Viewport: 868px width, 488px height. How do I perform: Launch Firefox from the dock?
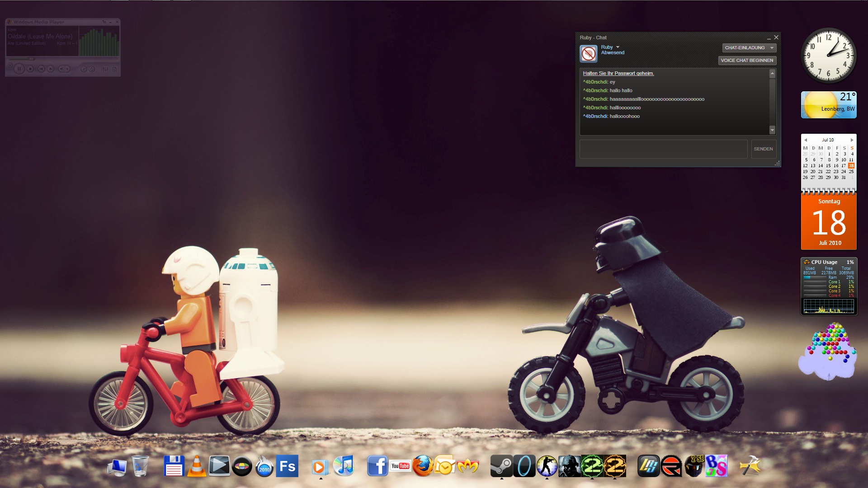coord(423,465)
